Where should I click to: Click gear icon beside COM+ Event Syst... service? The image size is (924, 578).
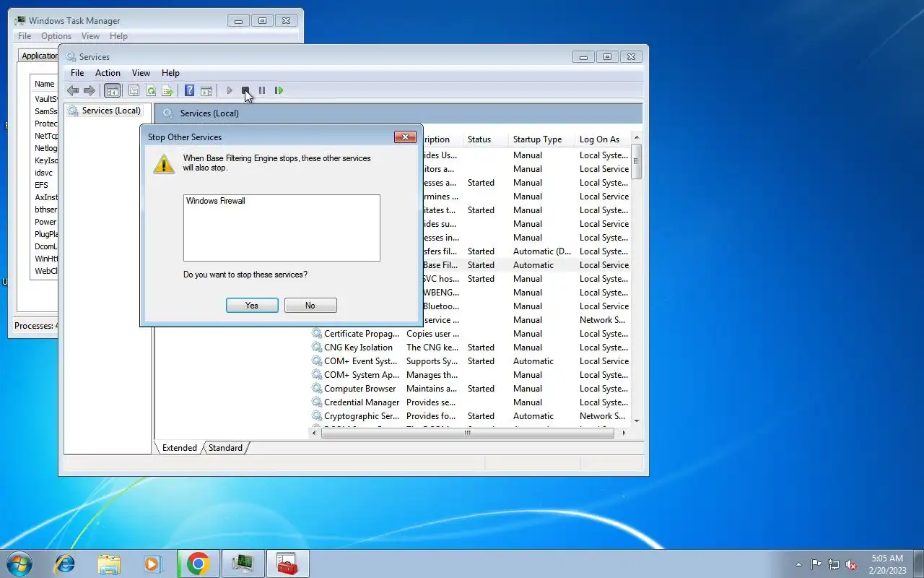click(x=317, y=361)
